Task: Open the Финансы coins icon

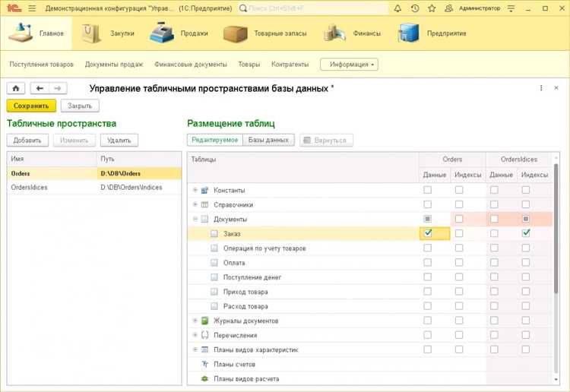Action: [x=334, y=33]
